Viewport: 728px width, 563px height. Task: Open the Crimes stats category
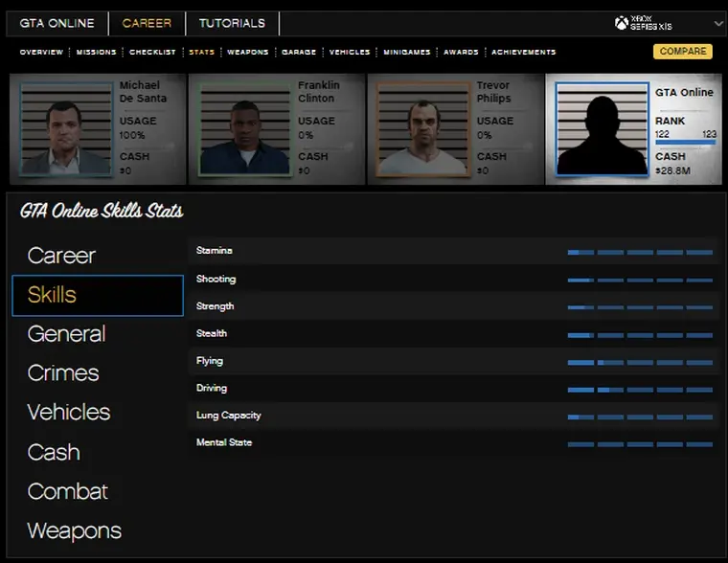tap(63, 373)
